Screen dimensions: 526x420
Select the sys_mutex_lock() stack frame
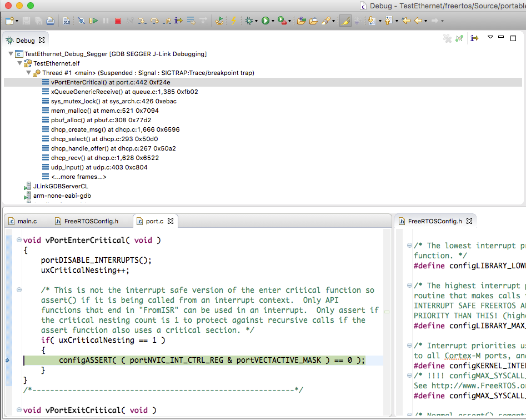coord(114,101)
